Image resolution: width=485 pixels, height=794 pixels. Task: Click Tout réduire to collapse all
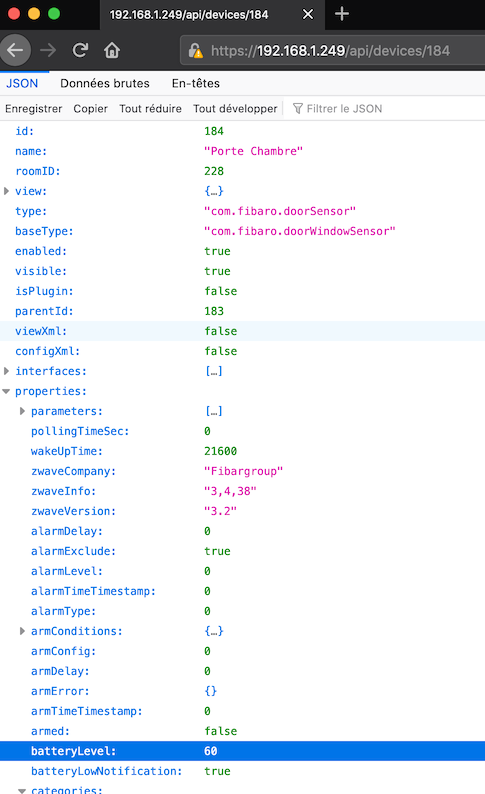point(150,108)
